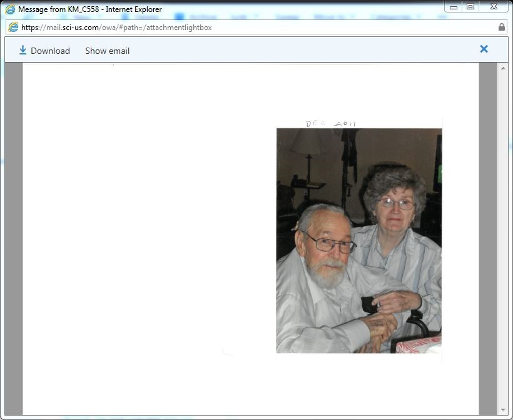Click the blue X to close the attachment preview
Screen dimensions: 513x420
coord(484,49)
